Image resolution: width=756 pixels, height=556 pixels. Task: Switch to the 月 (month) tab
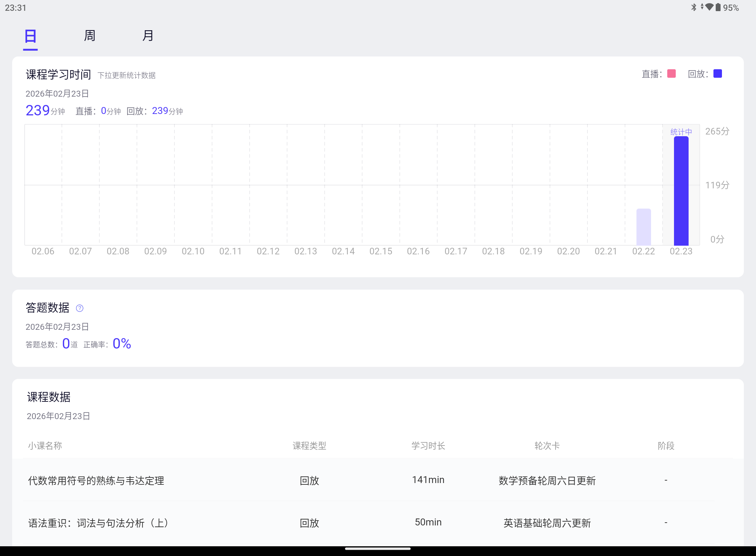coord(148,36)
